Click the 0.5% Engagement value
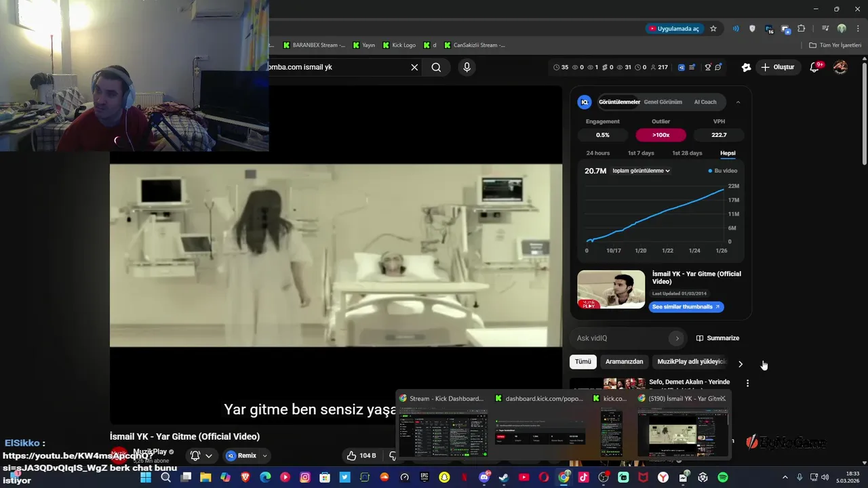The image size is (868, 488). [603, 135]
